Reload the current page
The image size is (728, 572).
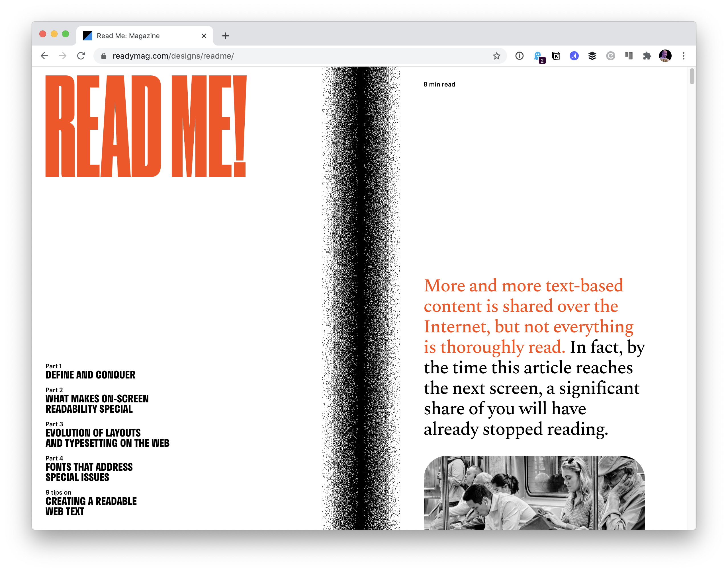[x=81, y=56]
